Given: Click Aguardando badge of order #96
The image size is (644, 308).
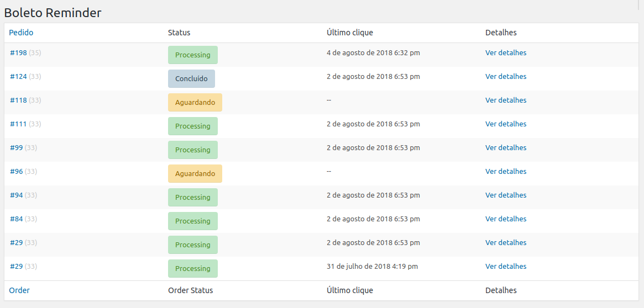Looking at the screenshot, I should pyautogui.click(x=195, y=173).
